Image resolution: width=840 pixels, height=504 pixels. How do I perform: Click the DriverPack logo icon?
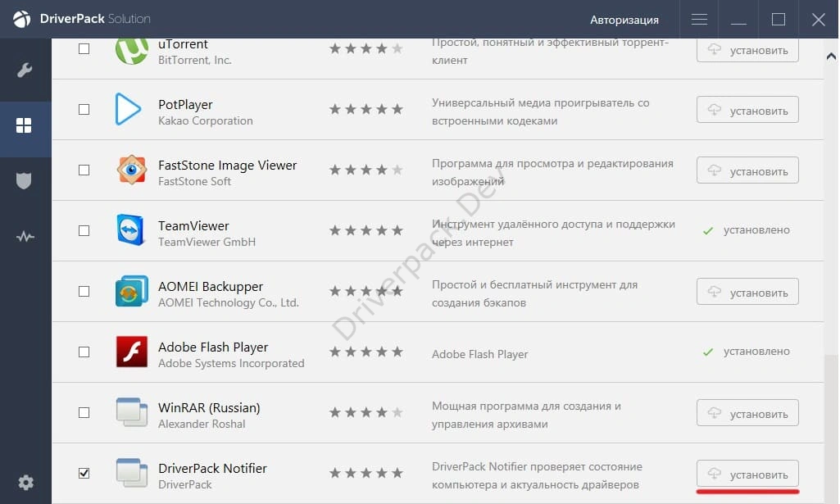(22, 20)
